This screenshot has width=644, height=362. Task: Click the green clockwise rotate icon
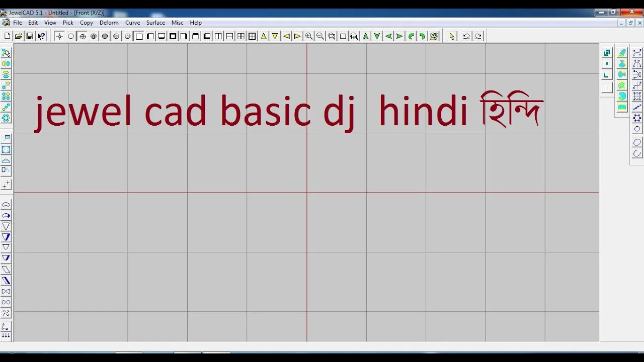click(x=422, y=36)
